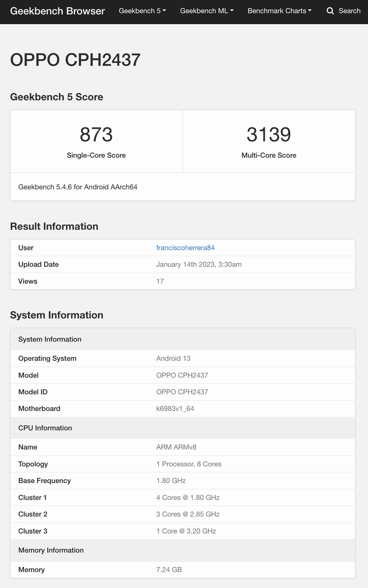Click the Model ID value OPPO CPH2437

182,392
